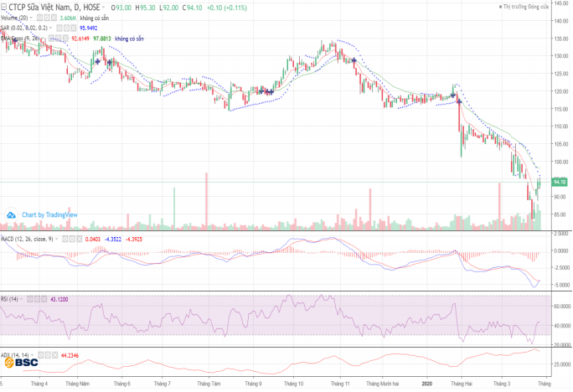Open settings for the SAR indicator
The width and height of the screenshot is (573, 392).
66,28
